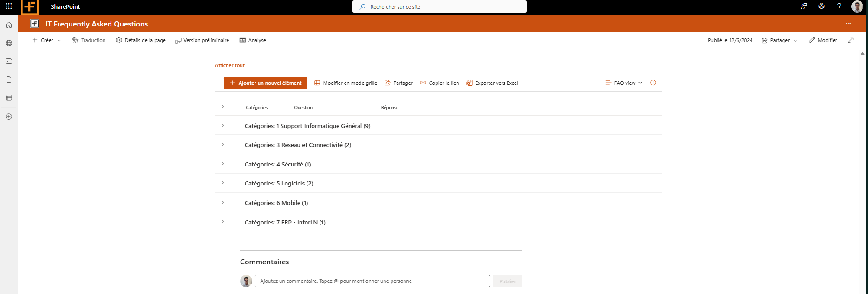The image size is (868, 294).
Task: Open the globe sites icon in sidebar
Action: (x=9, y=43)
